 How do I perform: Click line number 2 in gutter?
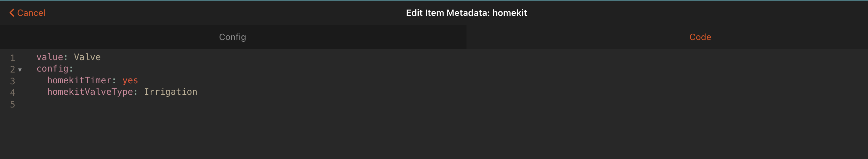pyautogui.click(x=12, y=69)
